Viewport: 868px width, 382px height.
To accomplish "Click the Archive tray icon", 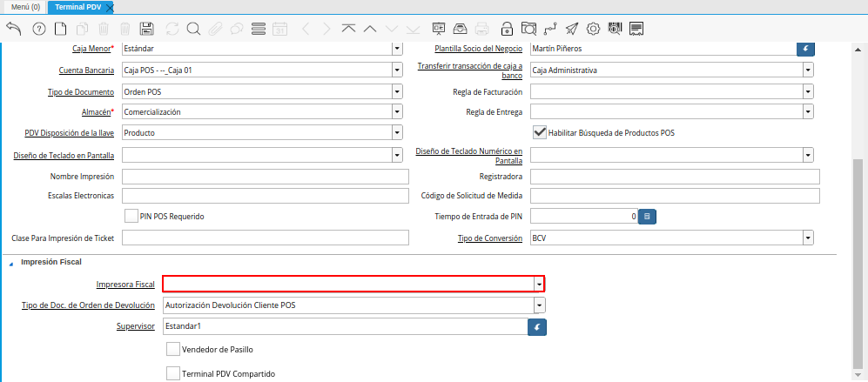I will (x=460, y=29).
